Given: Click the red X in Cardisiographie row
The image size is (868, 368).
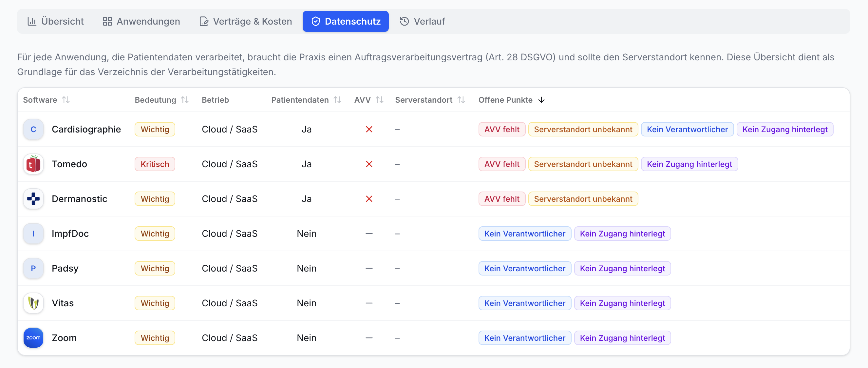Looking at the screenshot, I should tap(369, 129).
